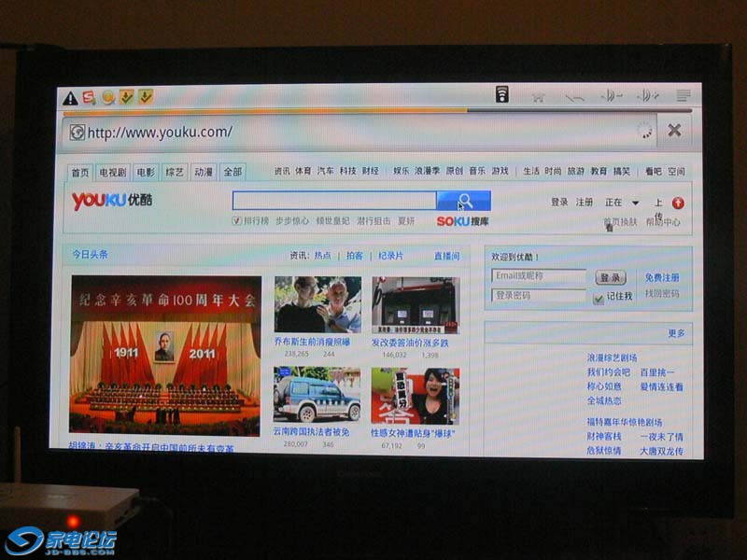Tap the remote control signal icon

[x=501, y=94]
